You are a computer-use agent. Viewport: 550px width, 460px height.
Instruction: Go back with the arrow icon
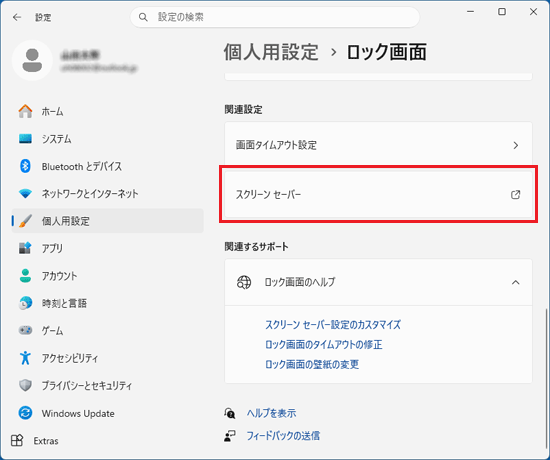coord(17,17)
